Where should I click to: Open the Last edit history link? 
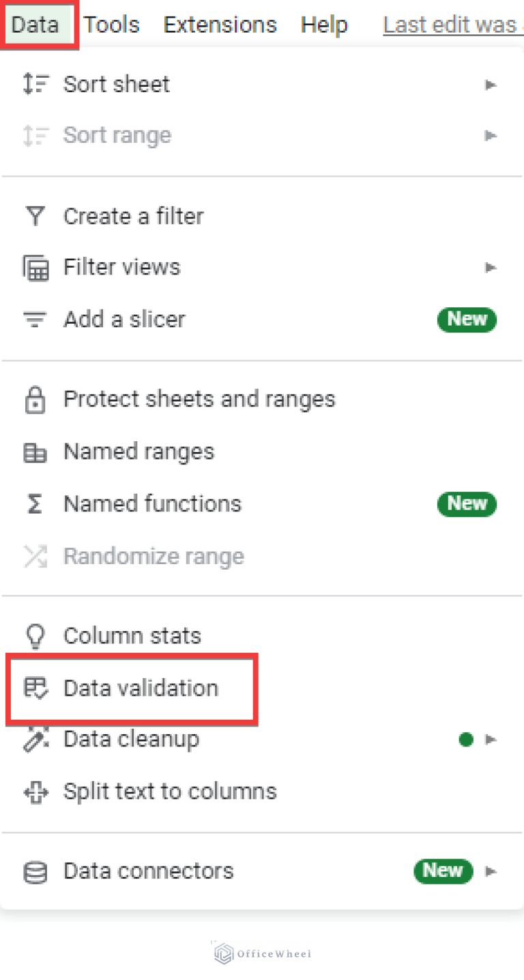452,25
